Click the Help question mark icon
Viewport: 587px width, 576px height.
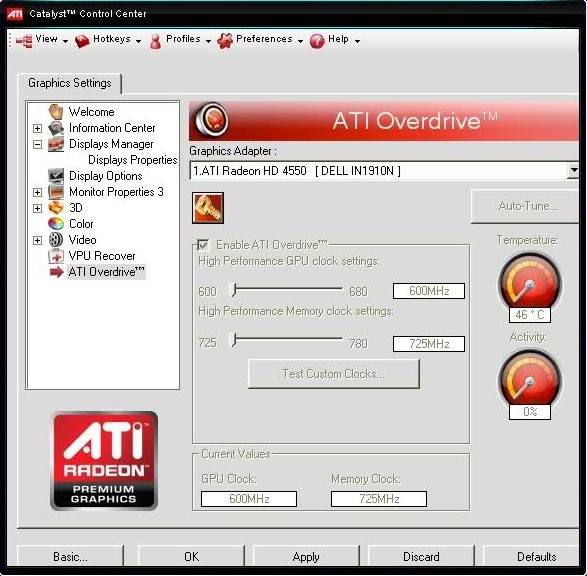click(x=317, y=40)
